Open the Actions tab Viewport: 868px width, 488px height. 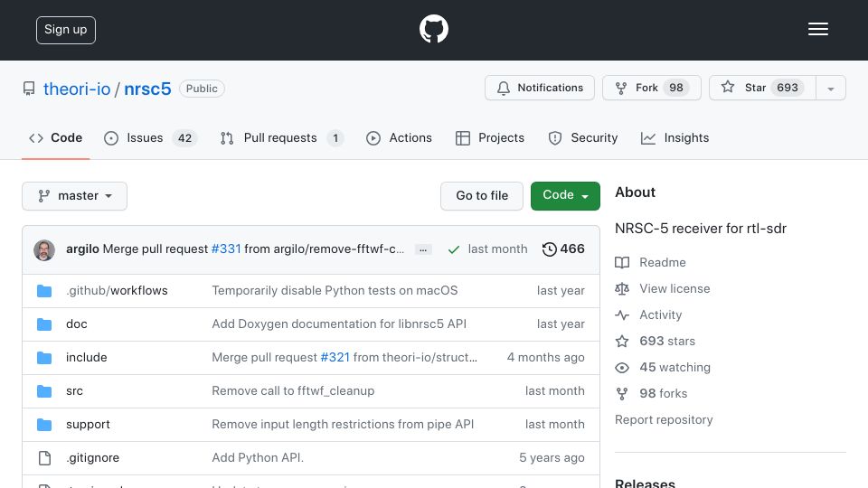[399, 137]
